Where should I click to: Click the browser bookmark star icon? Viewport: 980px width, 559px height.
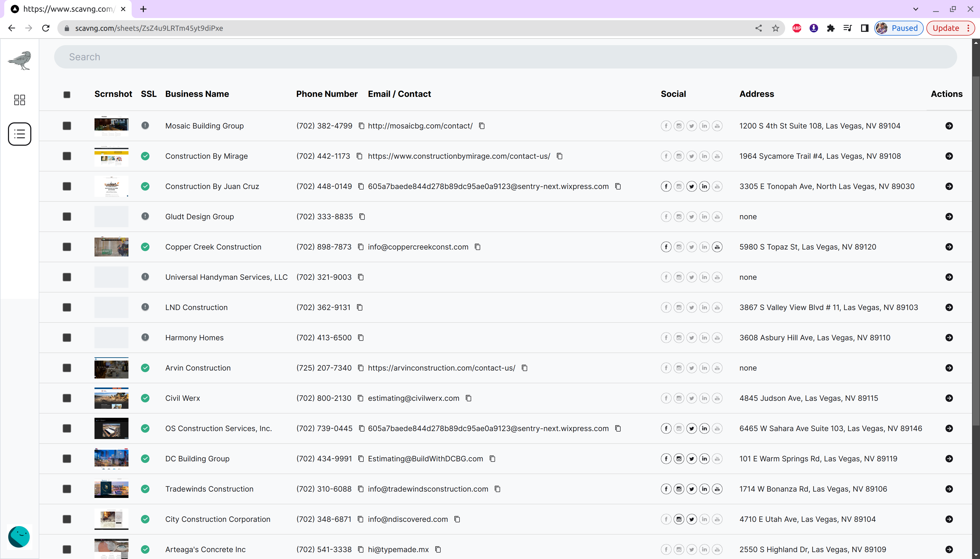tap(775, 28)
